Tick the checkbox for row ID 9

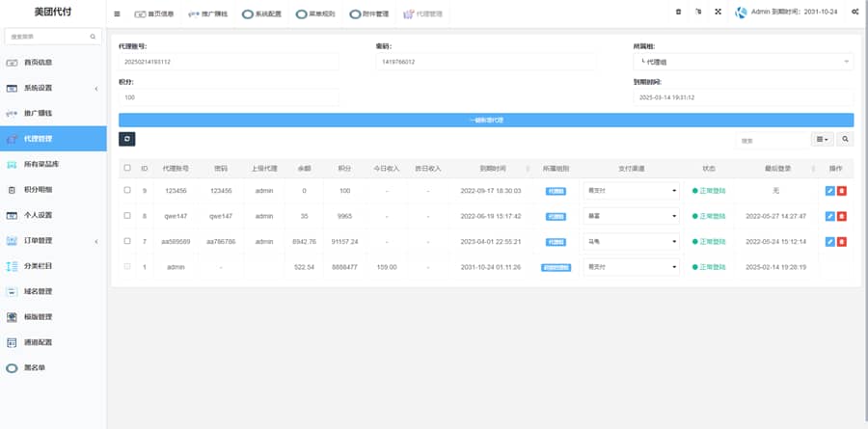pyautogui.click(x=127, y=191)
